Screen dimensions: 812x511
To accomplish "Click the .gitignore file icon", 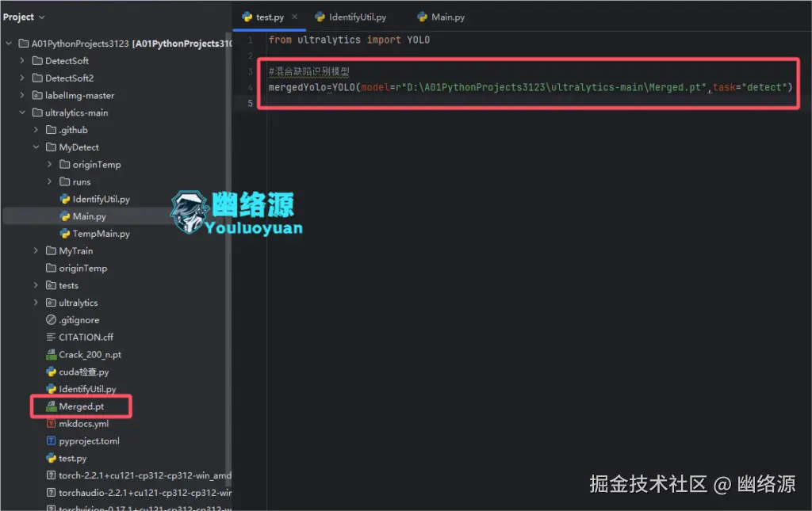I will coord(52,319).
